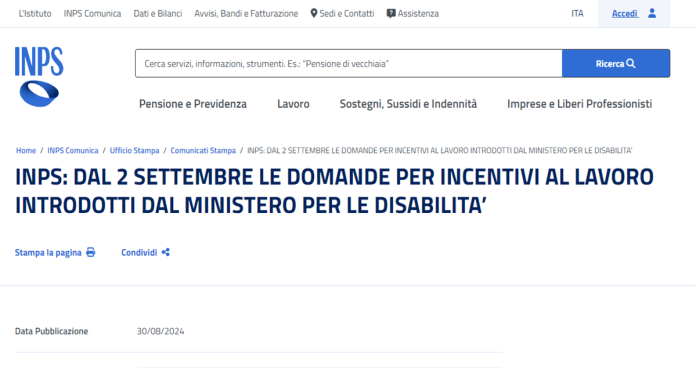Click the magnifier icon in the Ricerca button
The width and height of the screenshot is (696, 368).
(631, 63)
